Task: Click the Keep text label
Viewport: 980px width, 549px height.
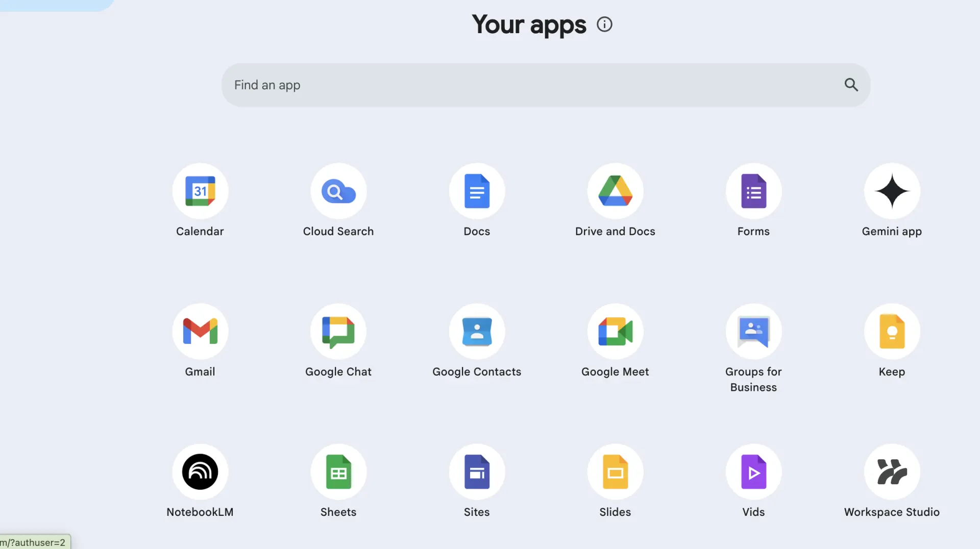Action: pyautogui.click(x=892, y=372)
